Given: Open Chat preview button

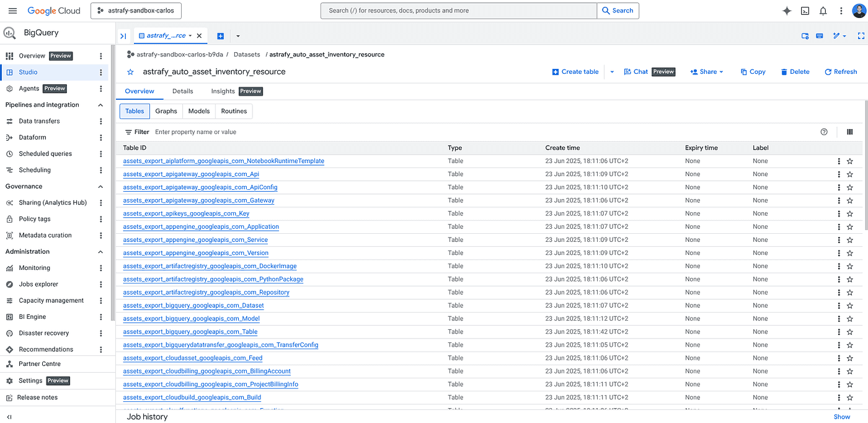Looking at the screenshot, I should (649, 72).
